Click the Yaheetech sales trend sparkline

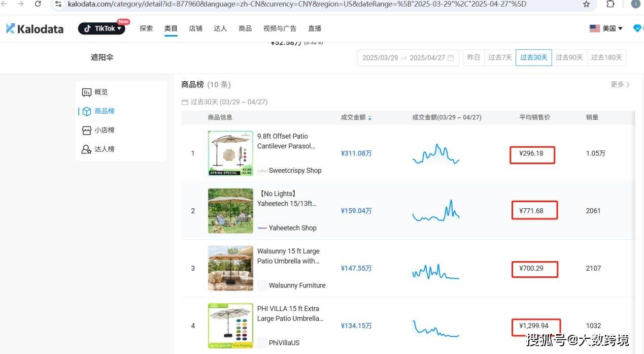[436, 211]
